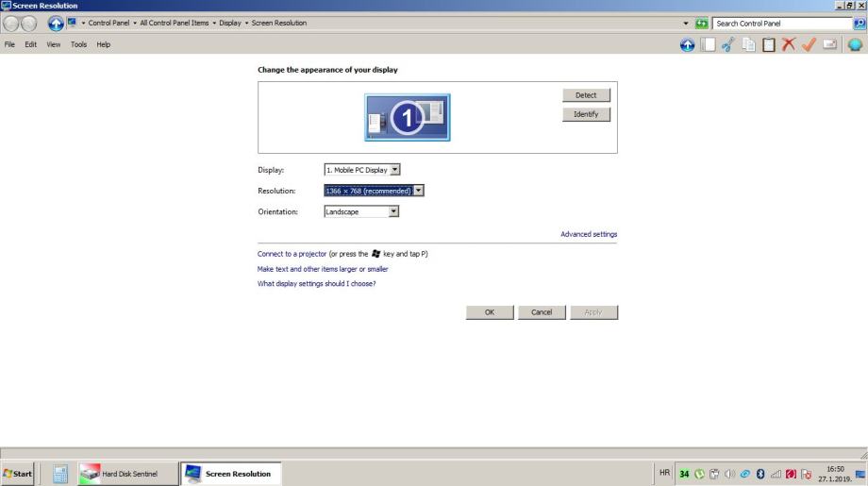868x486 pixels.
Task: Click the green Refresh button
Action: 701,24
